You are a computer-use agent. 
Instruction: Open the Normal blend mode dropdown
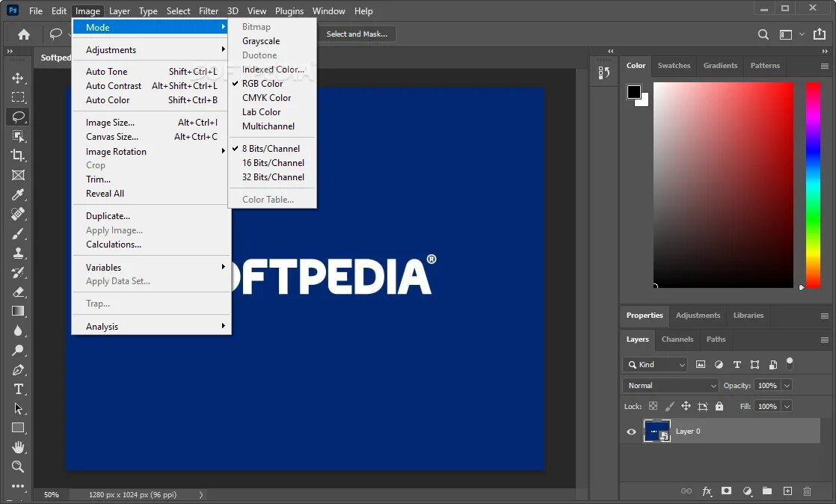[670, 386]
